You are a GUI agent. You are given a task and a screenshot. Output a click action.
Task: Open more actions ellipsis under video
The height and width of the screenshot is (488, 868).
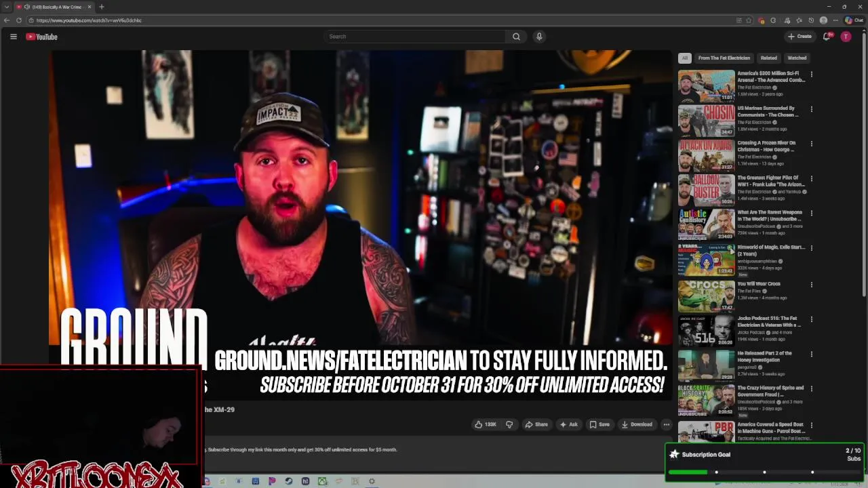click(667, 424)
